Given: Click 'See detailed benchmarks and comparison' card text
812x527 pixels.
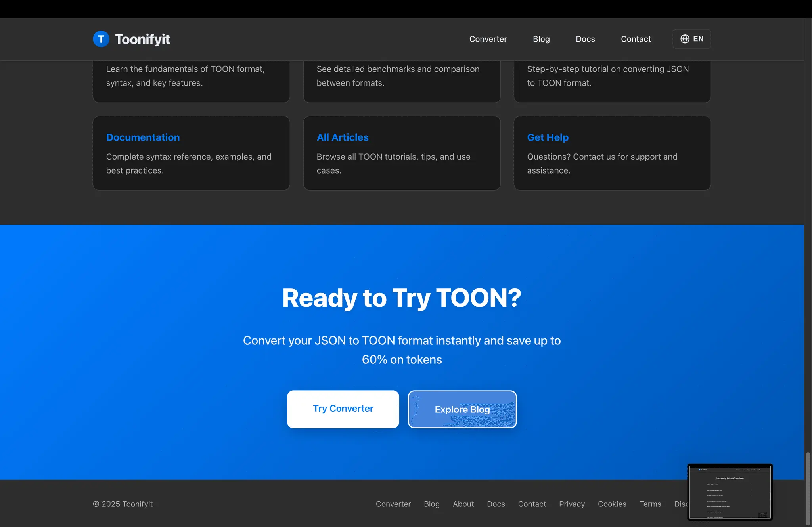Looking at the screenshot, I should [x=398, y=76].
